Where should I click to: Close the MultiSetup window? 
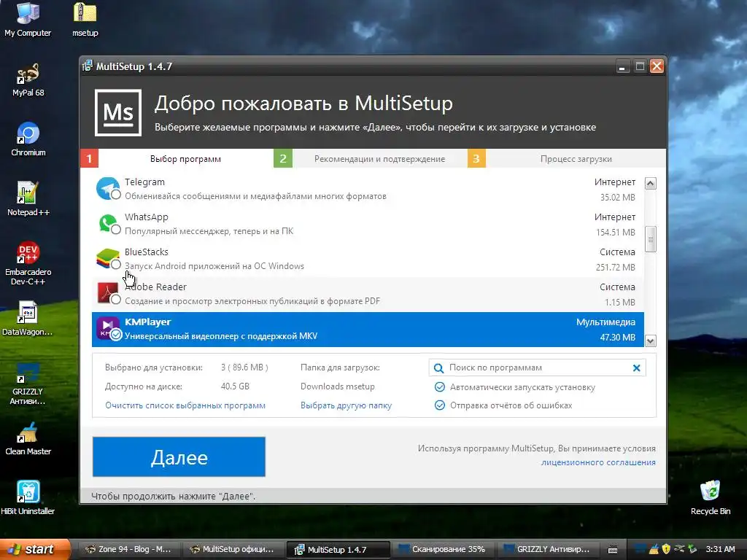click(657, 66)
